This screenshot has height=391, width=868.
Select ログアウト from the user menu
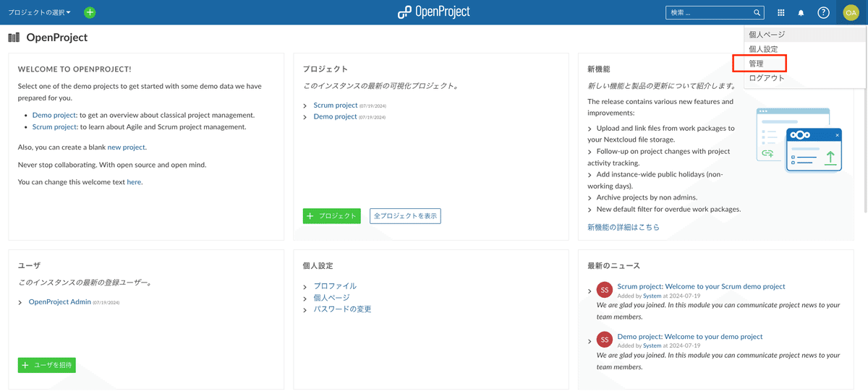pos(805,78)
